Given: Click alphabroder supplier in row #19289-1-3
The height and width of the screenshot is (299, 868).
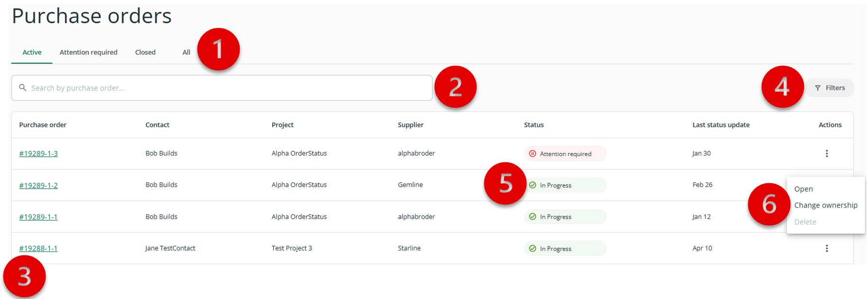Looking at the screenshot, I should 416,153.
